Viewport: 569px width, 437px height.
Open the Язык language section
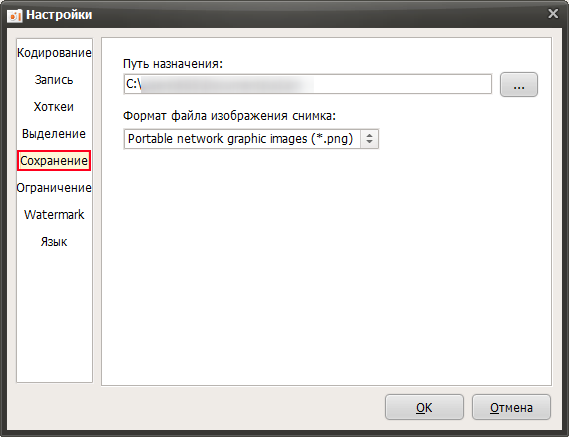tap(54, 241)
